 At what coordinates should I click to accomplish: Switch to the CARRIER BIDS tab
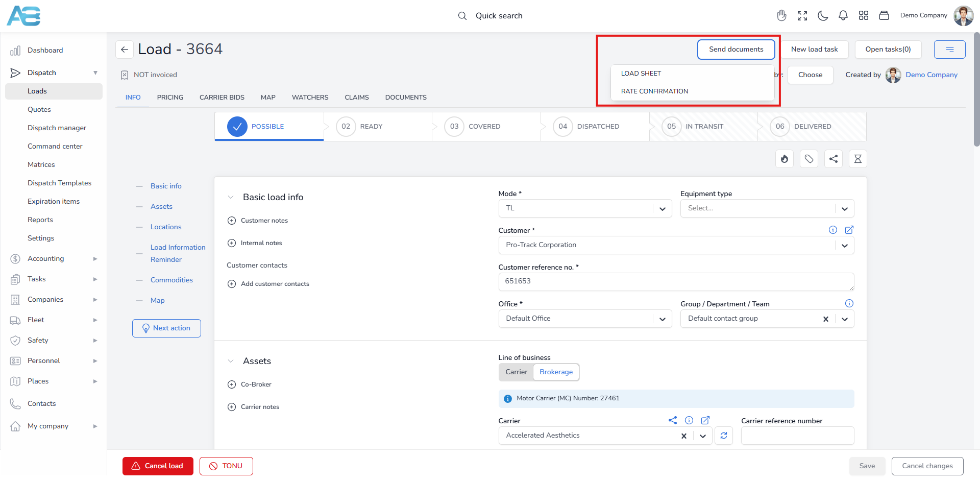click(222, 98)
